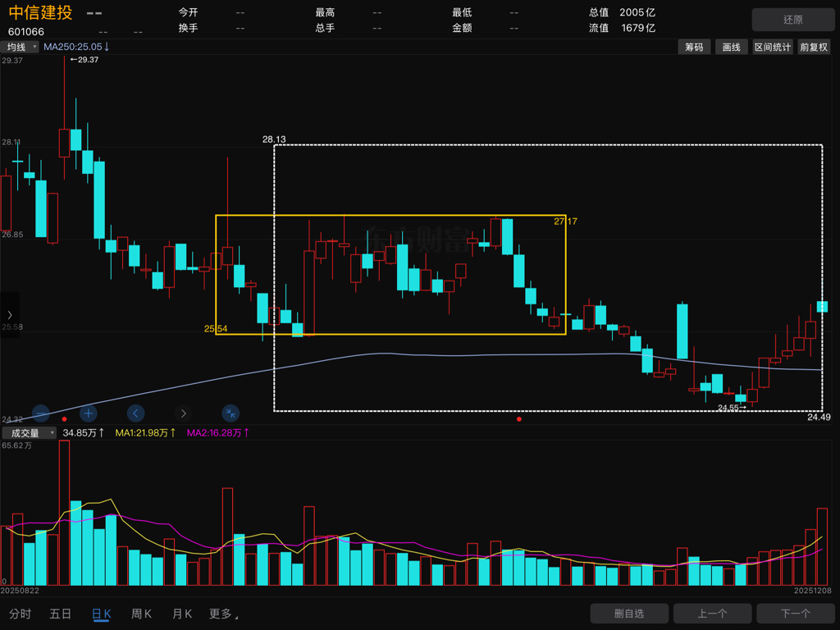Click the 34.85万 volume value
840x630 pixels.
point(84,433)
